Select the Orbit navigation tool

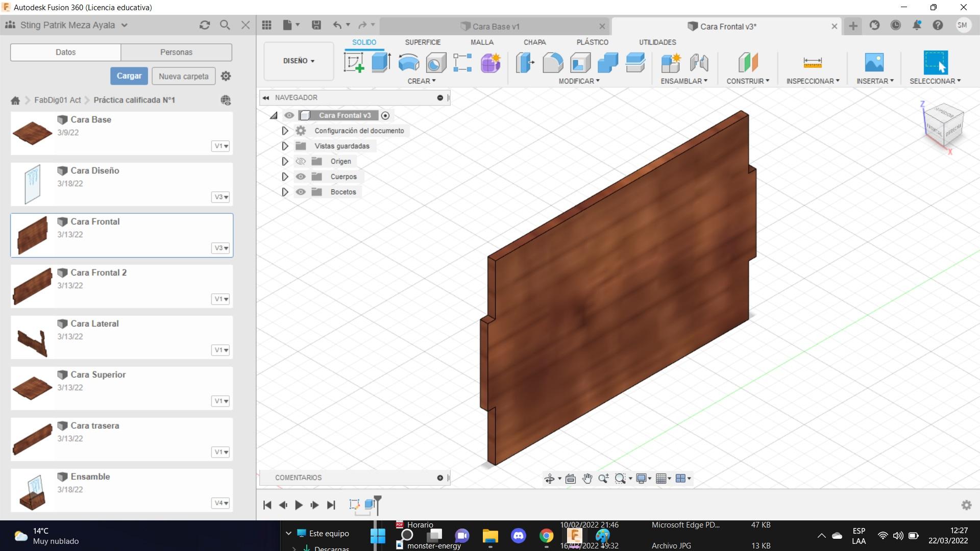tap(550, 479)
